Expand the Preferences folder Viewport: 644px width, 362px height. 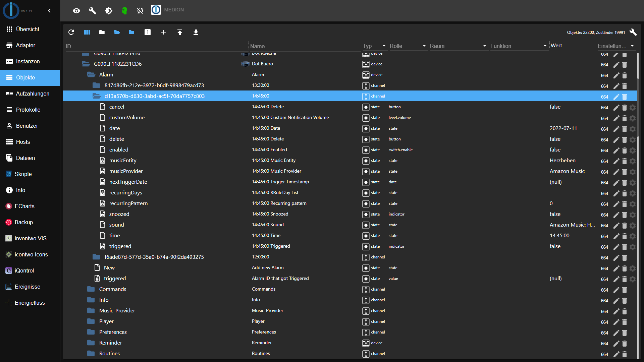91,332
